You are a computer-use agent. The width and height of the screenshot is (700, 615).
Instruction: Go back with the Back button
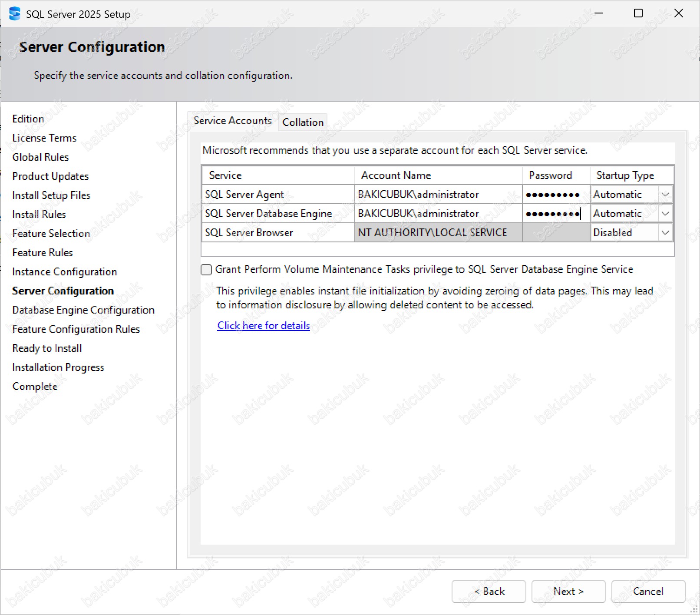click(x=489, y=592)
